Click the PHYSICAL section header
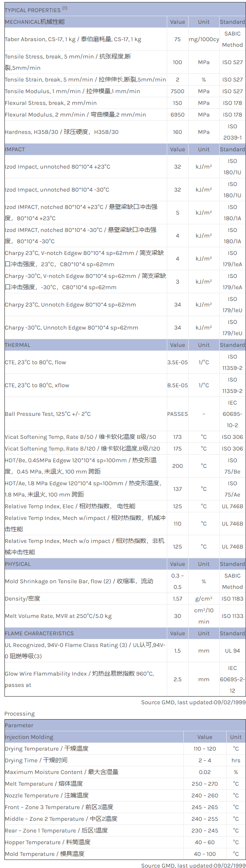Screen dimensions: 246x868 point(18,564)
